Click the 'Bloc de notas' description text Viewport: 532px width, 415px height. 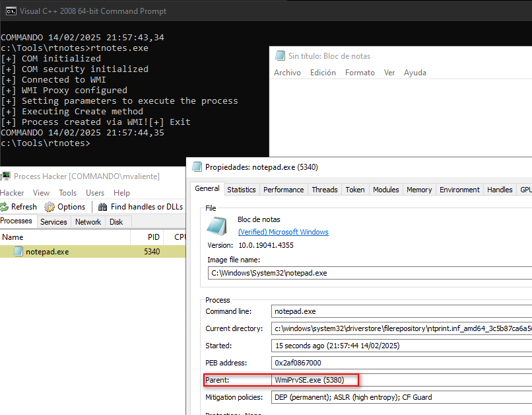coord(259,219)
